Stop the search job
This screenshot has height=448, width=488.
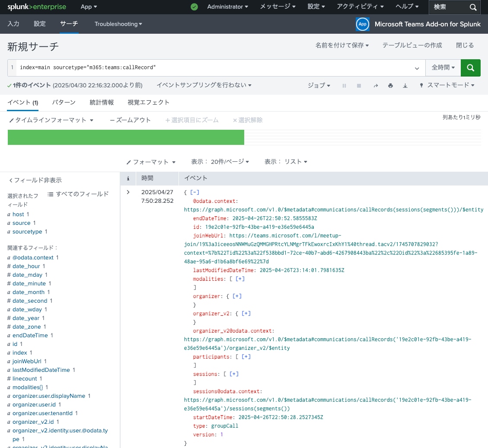pos(358,86)
